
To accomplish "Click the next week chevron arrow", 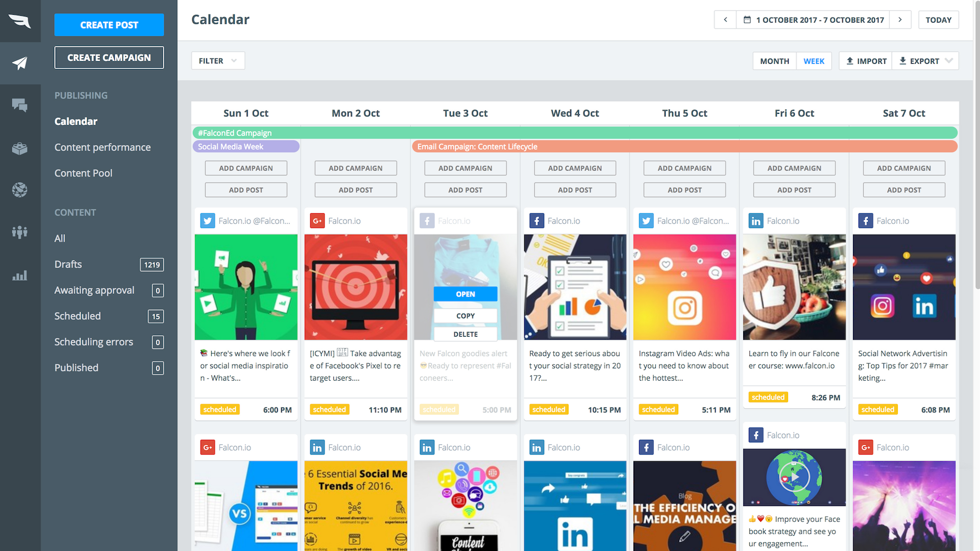I will point(900,20).
